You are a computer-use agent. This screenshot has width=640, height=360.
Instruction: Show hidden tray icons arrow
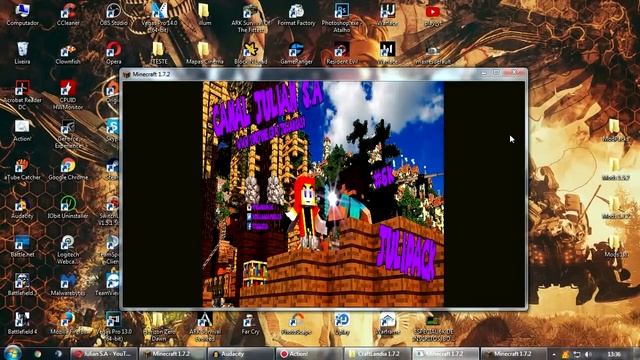554,354
